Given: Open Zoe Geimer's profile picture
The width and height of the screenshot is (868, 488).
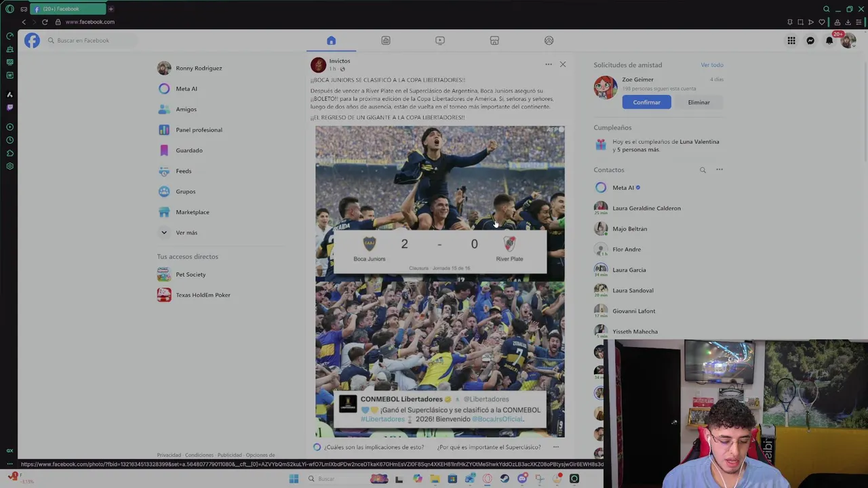Looking at the screenshot, I should click(x=605, y=88).
